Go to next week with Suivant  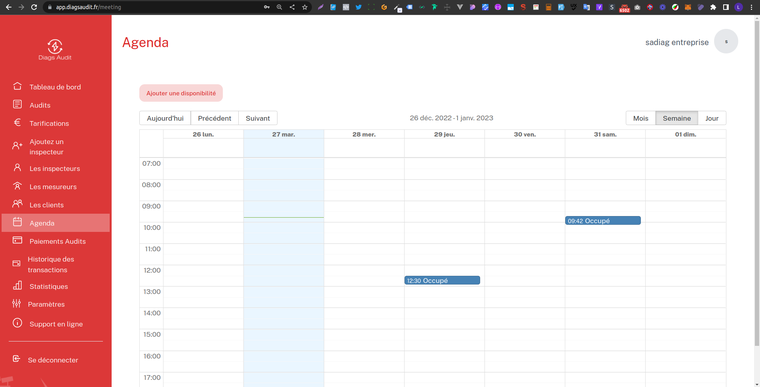(x=258, y=118)
